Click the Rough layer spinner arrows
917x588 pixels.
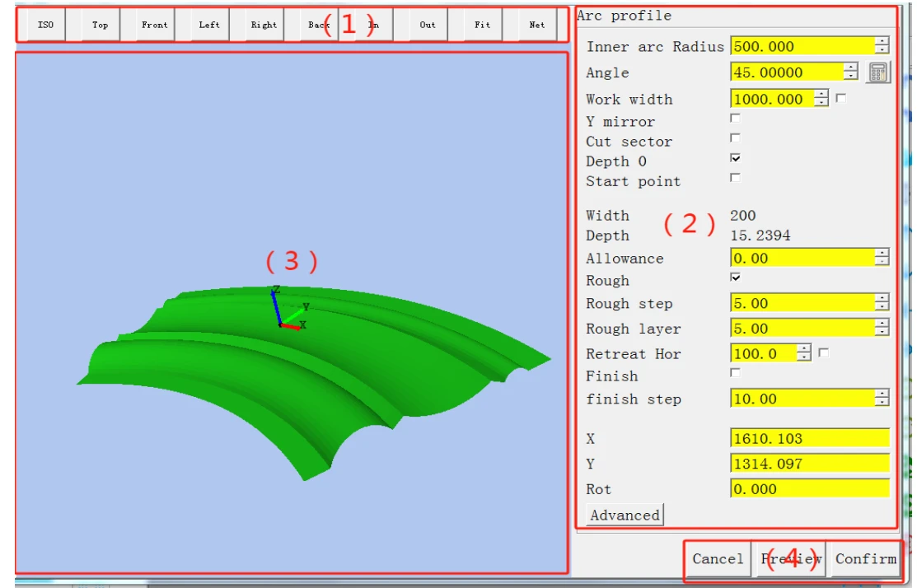[x=882, y=328]
